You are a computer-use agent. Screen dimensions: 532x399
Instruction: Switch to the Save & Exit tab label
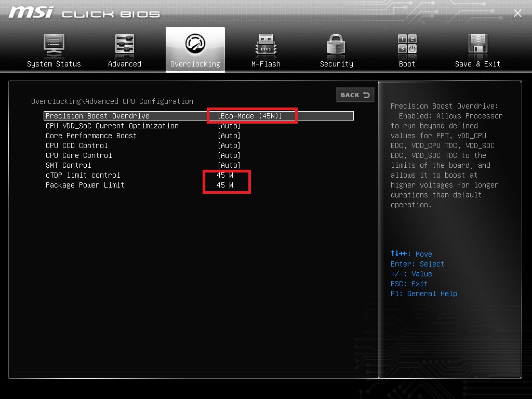point(478,64)
